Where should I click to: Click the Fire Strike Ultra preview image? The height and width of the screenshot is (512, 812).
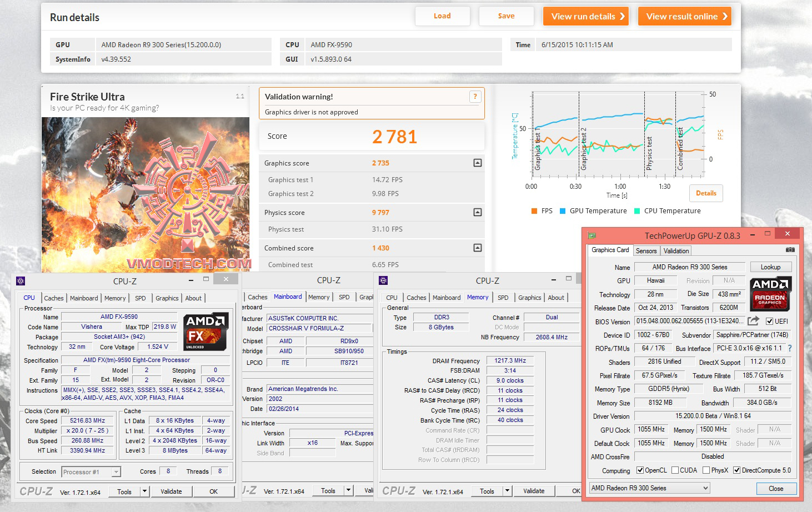[x=146, y=194]
